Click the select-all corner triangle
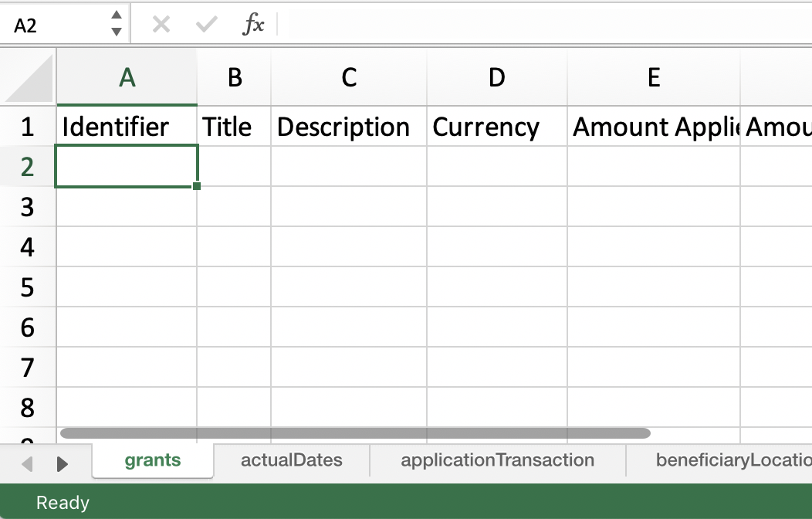This screenshot has height=519, width=812. click(30, 79)
